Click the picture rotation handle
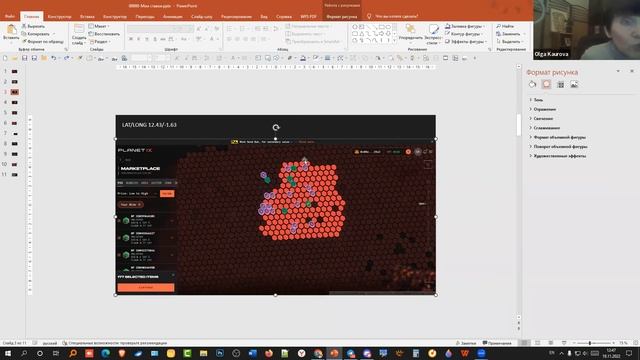The image size is (640, 360). [276, 127]
